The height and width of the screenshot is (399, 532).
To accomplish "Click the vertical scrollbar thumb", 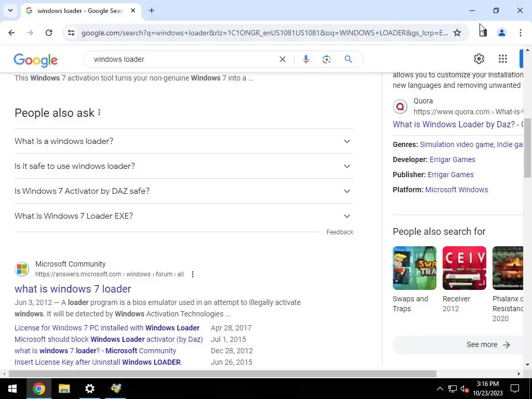I will tap(527, 148).
